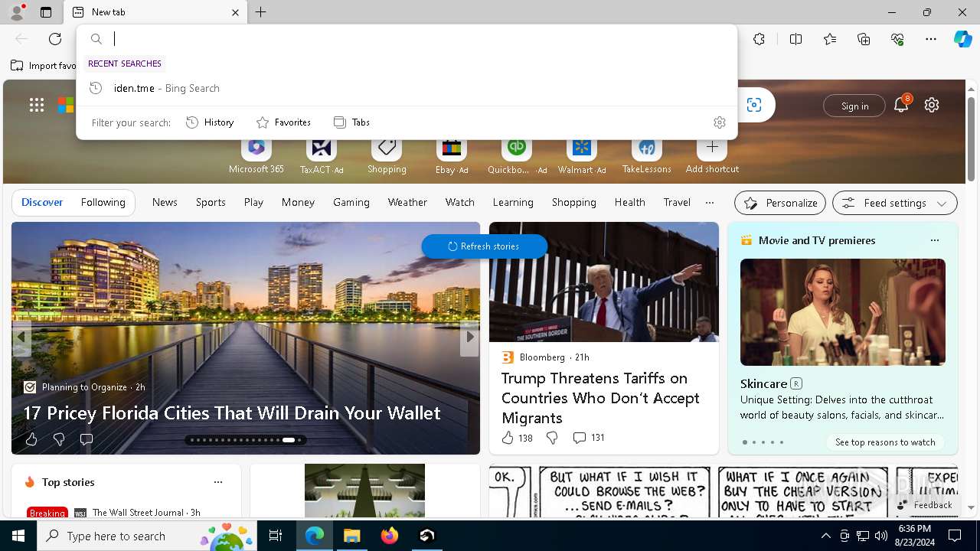Open the 17 Pricey Florida Cities headline
The width and height of the screenshot is (980, 551).
point(232,413)
